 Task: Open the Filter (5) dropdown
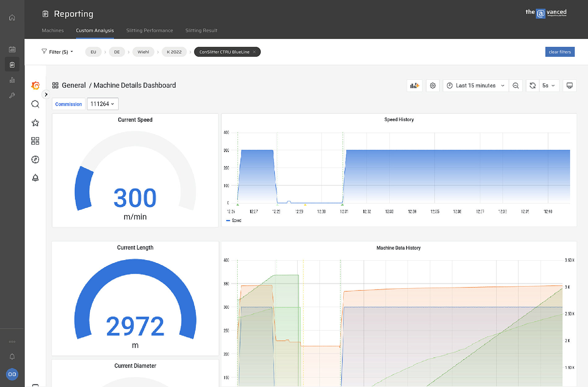point(58,52)
